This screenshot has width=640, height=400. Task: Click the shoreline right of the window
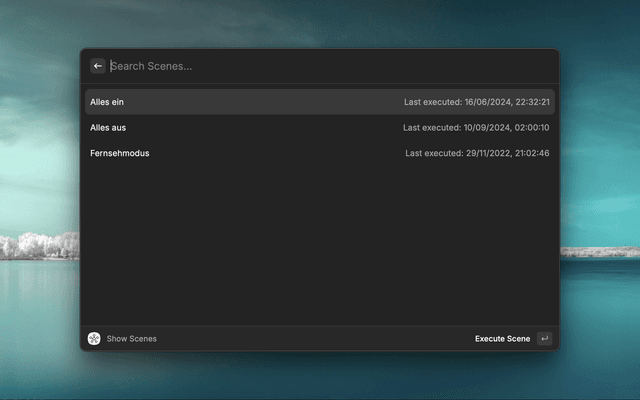[598, 251]
